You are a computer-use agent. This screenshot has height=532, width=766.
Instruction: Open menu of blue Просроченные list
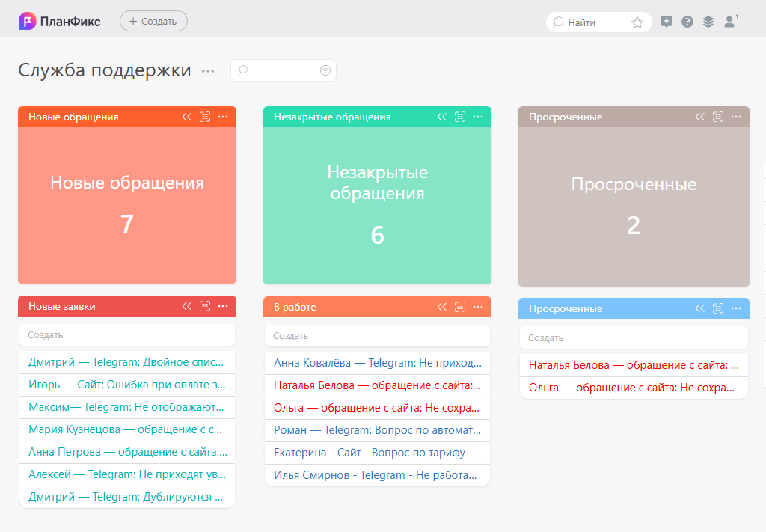[736, 308]
